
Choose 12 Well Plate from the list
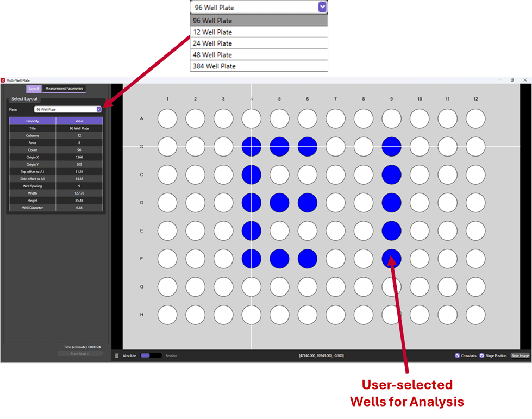(259, 32)
